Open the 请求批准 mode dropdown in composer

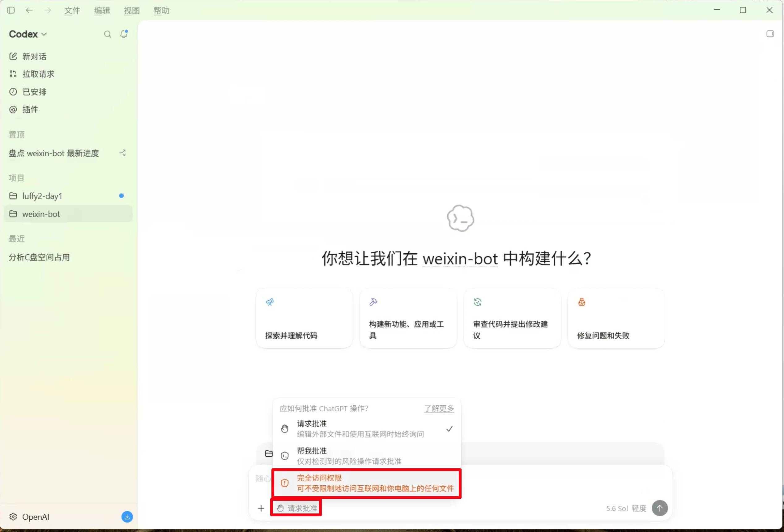pos(297,508)
